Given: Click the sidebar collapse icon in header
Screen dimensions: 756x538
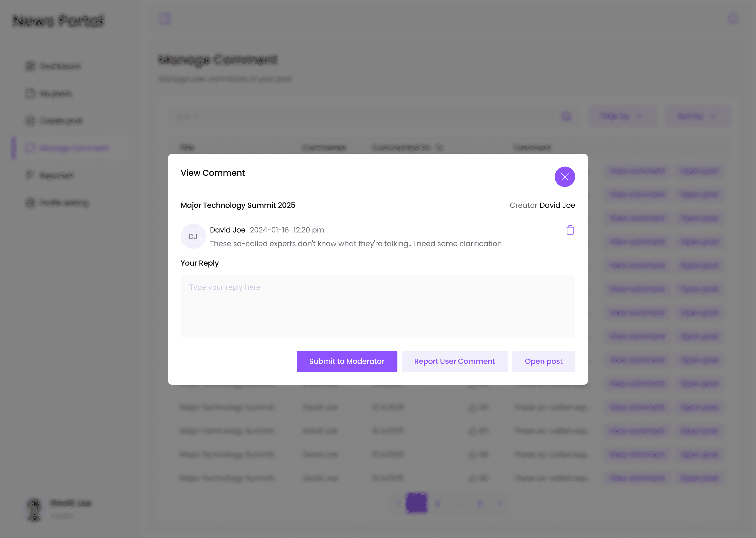Looking at the screenshot, I should 165,19.
